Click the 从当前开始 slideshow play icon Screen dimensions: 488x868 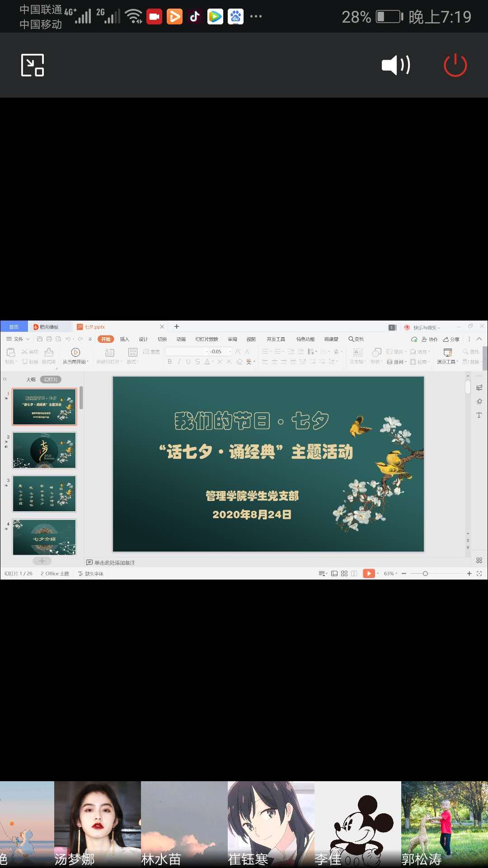tap(75, 352)
